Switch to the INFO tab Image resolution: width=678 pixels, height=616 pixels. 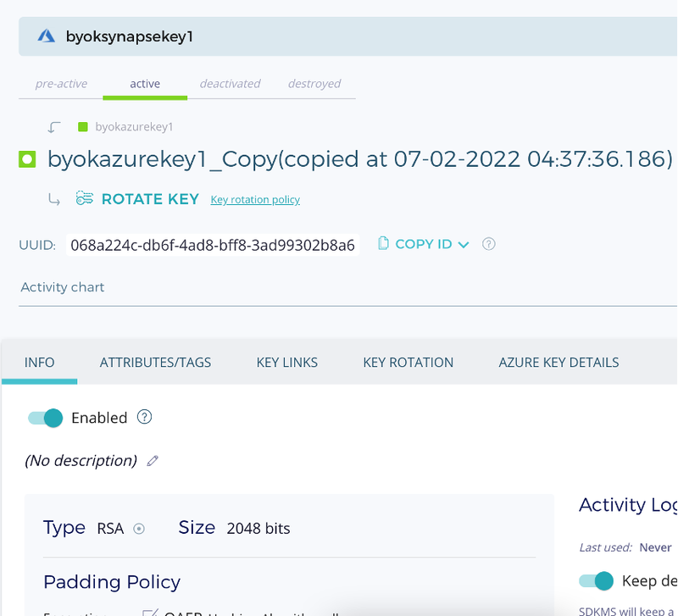tap(39, 363)
